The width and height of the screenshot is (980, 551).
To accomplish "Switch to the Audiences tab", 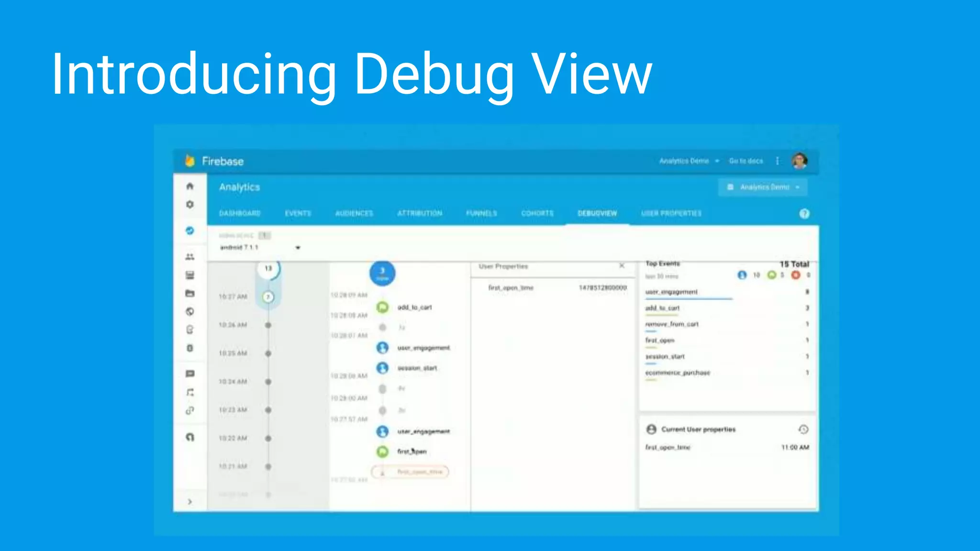I will [x=354, y=213].
